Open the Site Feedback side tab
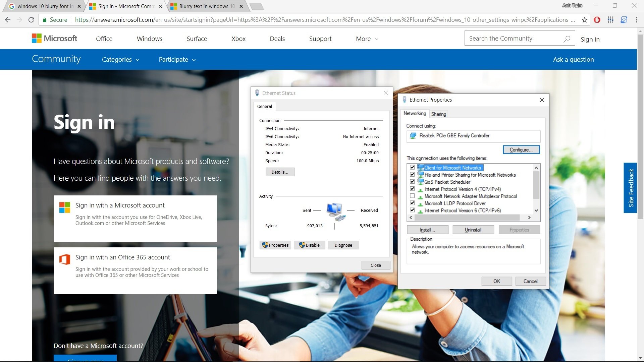 tap(630, 188)
